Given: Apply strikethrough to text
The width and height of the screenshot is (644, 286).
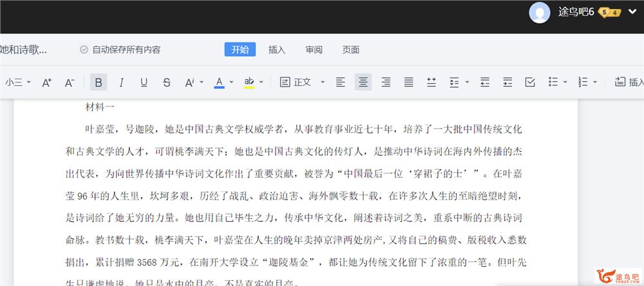Looking at the screenshot, I should pyautogui.click(x=167, y=82).
